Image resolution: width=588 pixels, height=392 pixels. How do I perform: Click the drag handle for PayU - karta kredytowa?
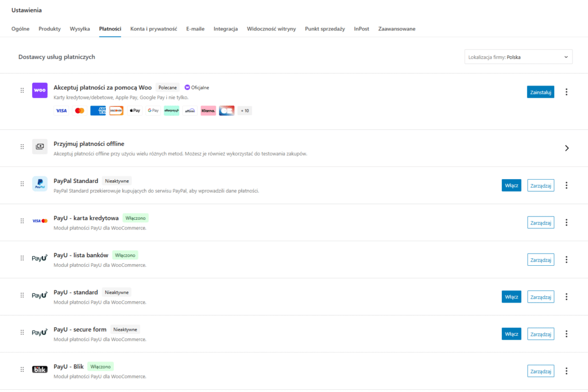coord(22,221)
